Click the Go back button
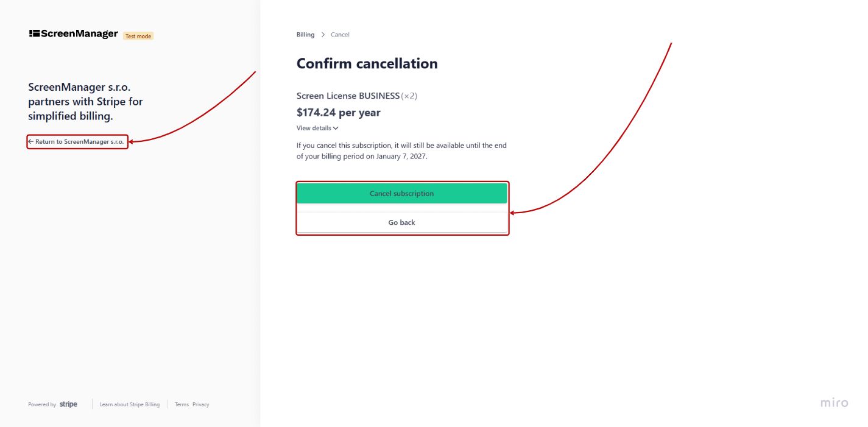This screenshot has width=868, height=427. tap(402, 222)
